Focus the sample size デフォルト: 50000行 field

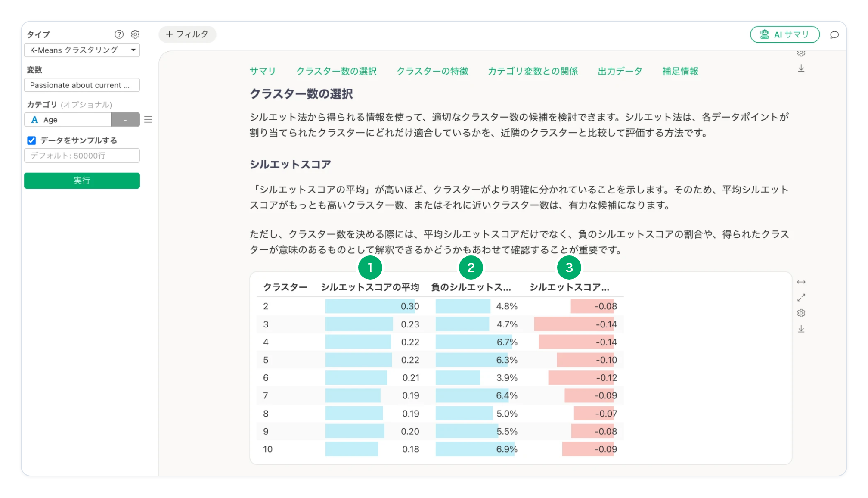(82, 156)
